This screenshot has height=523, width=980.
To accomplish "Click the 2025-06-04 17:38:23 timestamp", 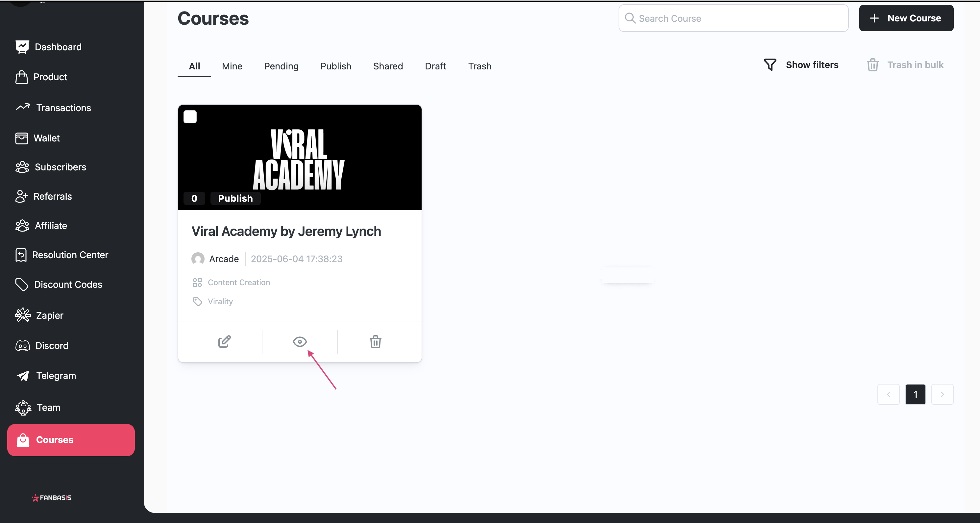I will [296, 259].
